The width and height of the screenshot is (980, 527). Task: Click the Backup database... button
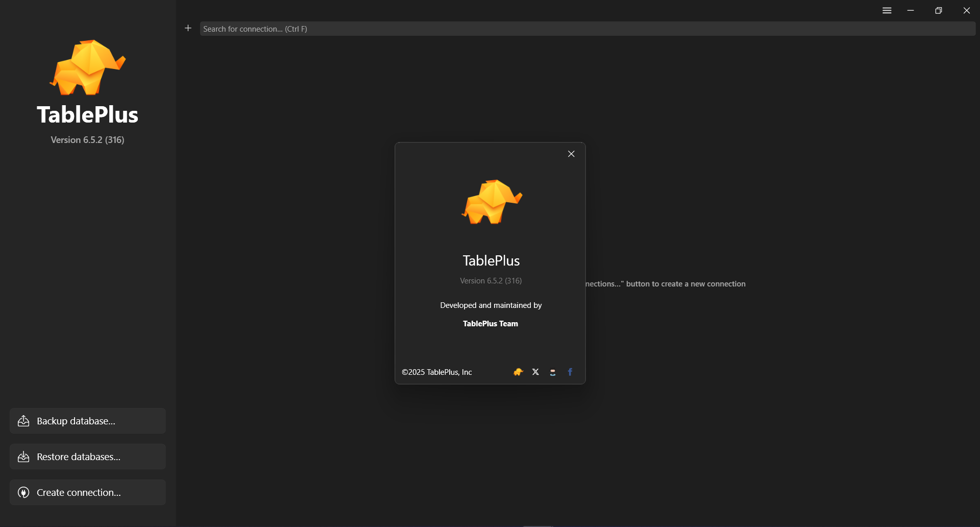88,421
